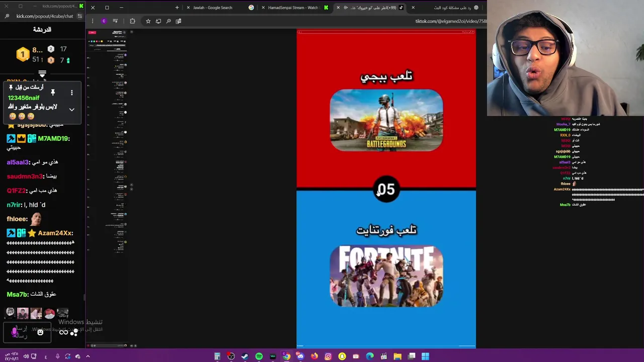Click the zoom magnifier icon in toolbar

tap(169, 21)
